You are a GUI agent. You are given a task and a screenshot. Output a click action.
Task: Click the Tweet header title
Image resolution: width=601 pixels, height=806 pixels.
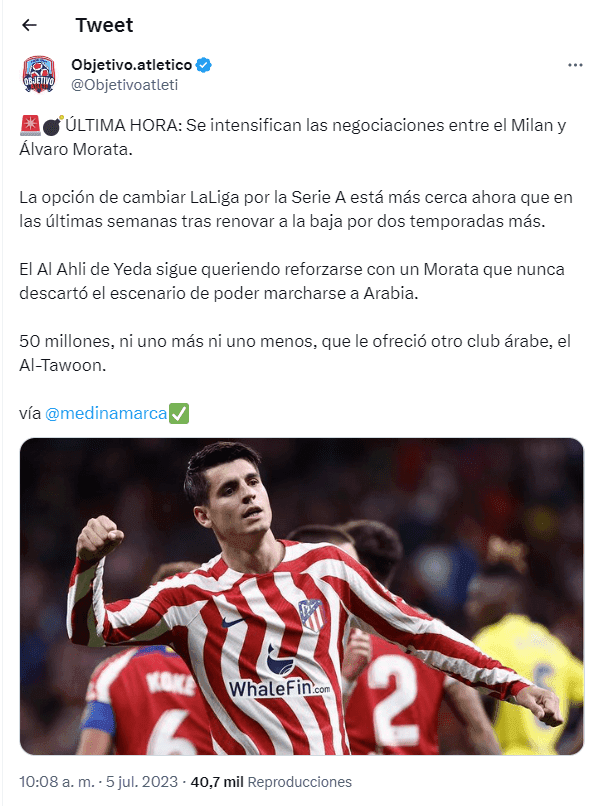point(104,25)
